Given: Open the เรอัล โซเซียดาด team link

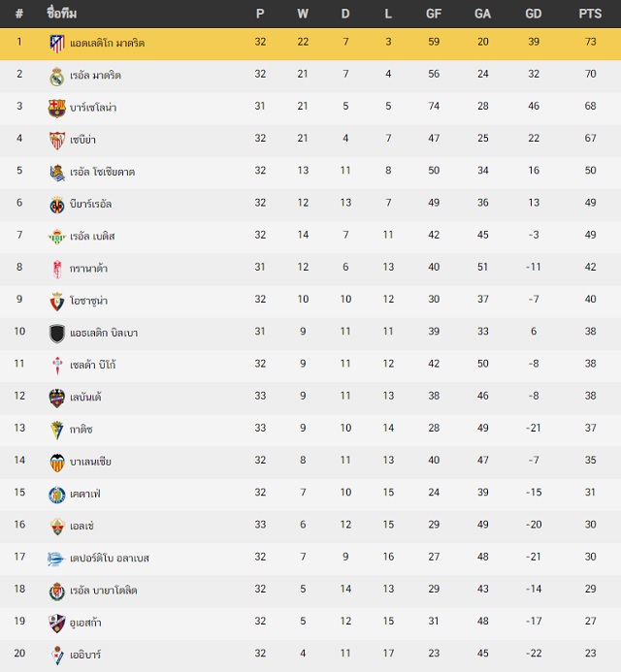Looking at the screenshot, I should 103,172.
